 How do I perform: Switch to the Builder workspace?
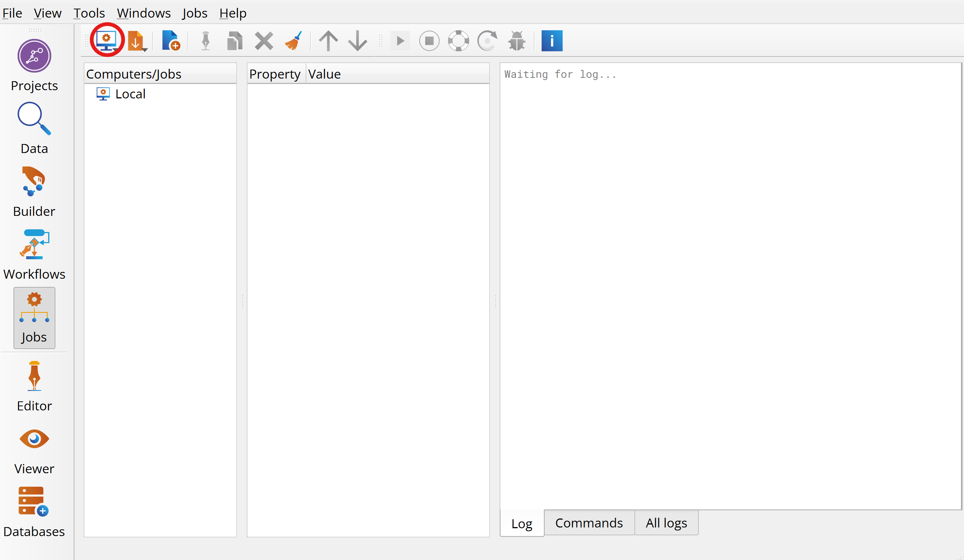[x=34, y=191]
